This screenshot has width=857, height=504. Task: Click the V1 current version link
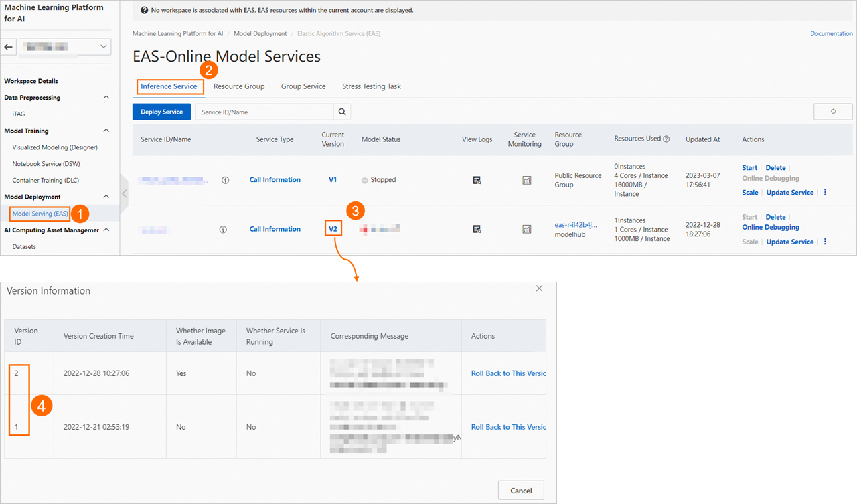(333, 179)
